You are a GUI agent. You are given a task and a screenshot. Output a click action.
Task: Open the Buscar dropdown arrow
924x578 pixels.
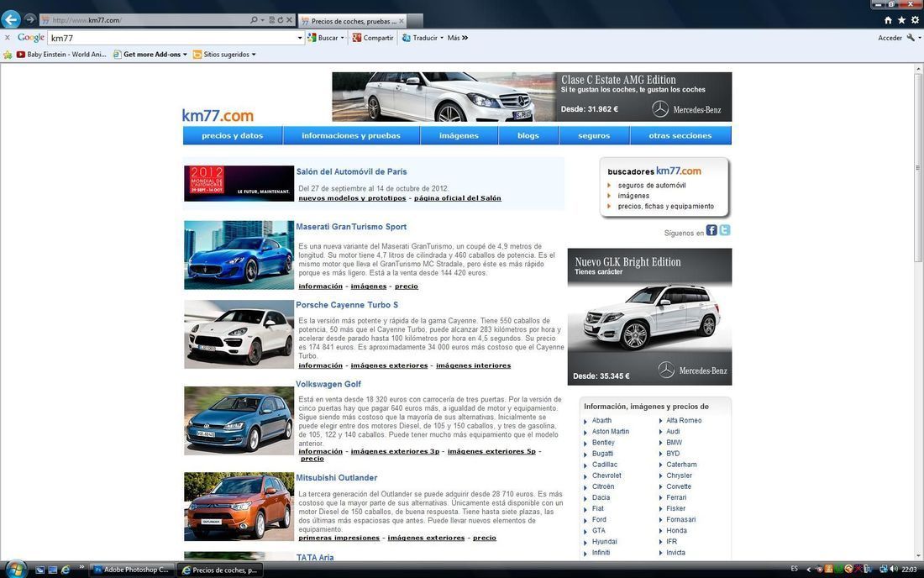(x=343, y=38)
